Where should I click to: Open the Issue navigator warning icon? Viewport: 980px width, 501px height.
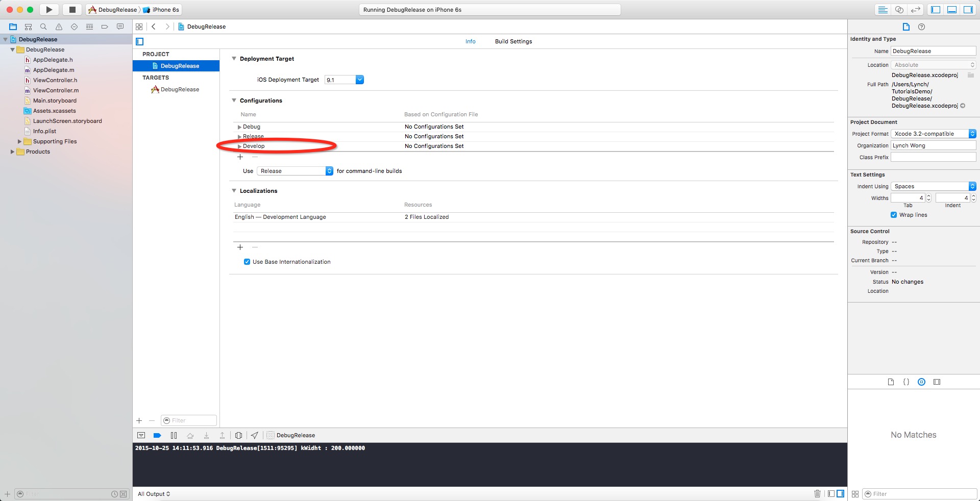pyautogui.click(x=59, y=27)
